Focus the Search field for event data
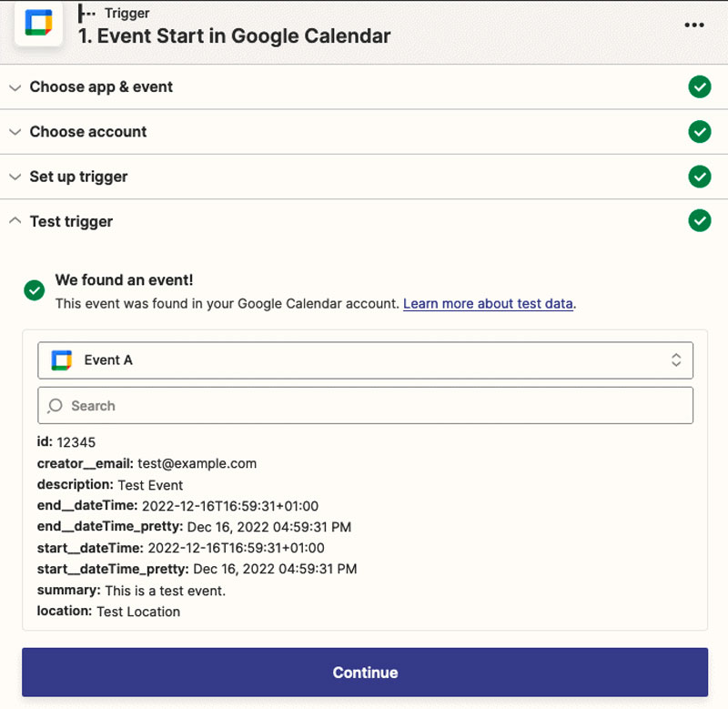 (x=365, y=405)
